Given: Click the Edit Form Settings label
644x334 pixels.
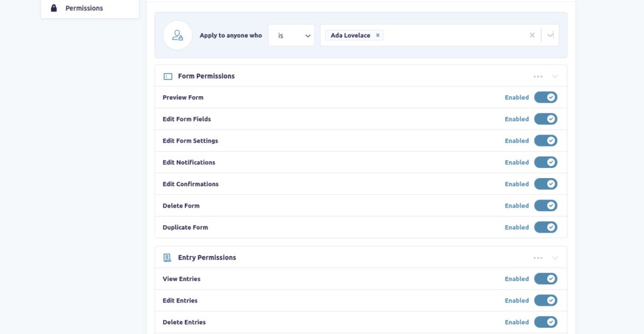Looking at the screenshot, I should (190, 140).
